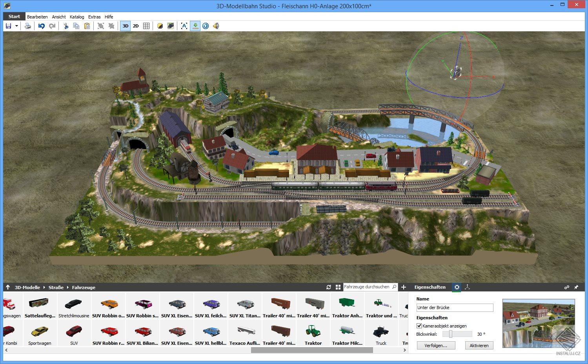Screen dimensions: 588x364
Task: Pin the Eigenschaften panel
Action: pos(577,287)
